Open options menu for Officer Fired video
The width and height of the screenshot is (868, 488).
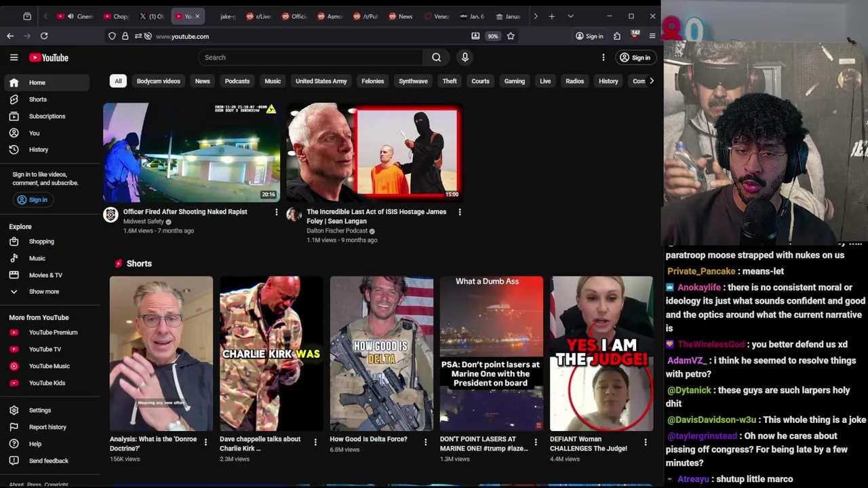click(x=276, y=212)
